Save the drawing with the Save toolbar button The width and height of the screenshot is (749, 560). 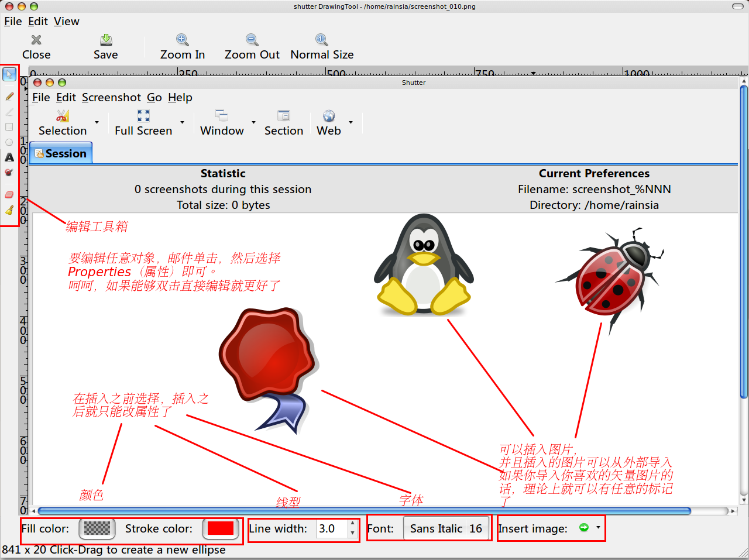pyautogui.click(x=106, y=47)
